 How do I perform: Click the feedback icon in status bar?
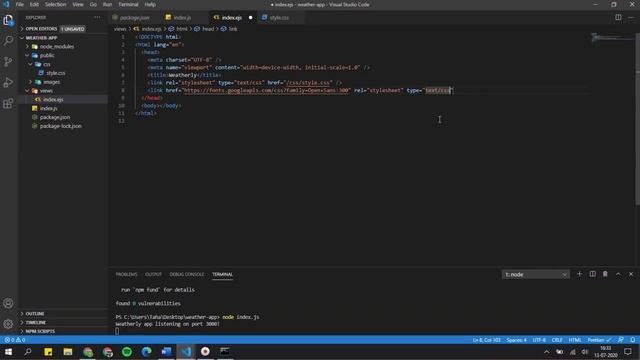click(621, 340)
